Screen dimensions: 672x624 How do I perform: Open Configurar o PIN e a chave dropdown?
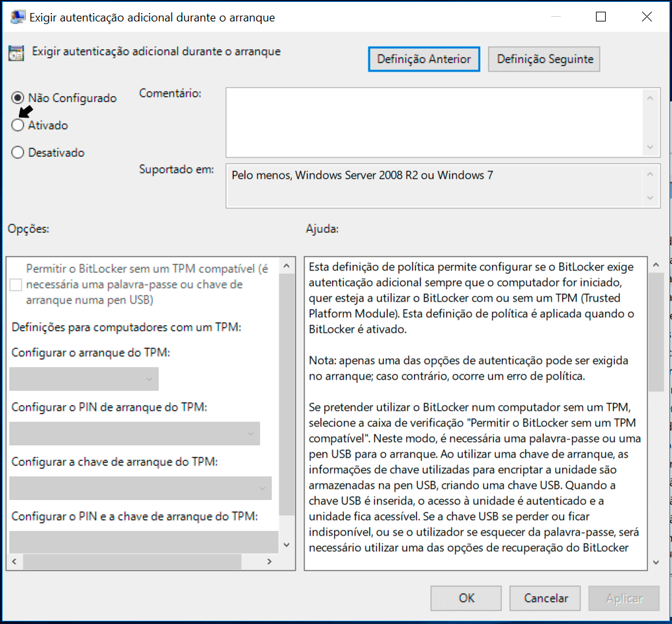[144, 542]
